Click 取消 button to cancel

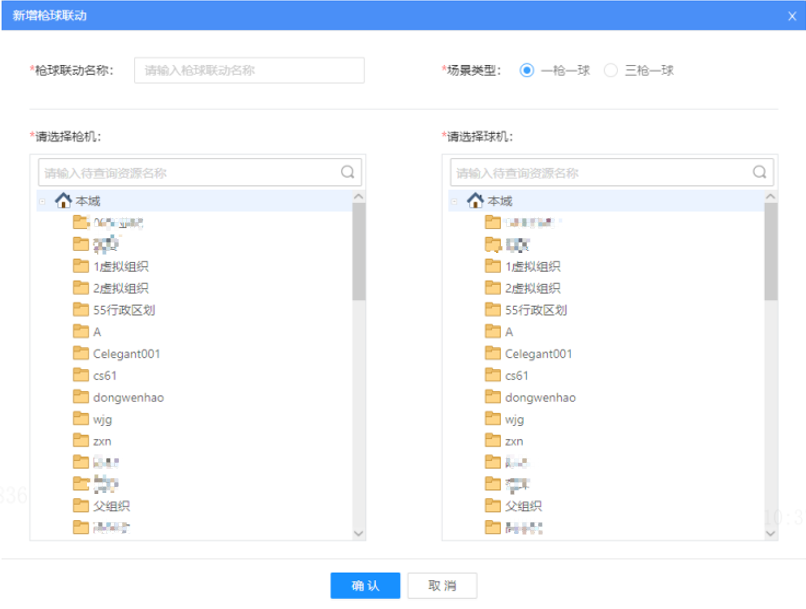(x=443, y=585)
